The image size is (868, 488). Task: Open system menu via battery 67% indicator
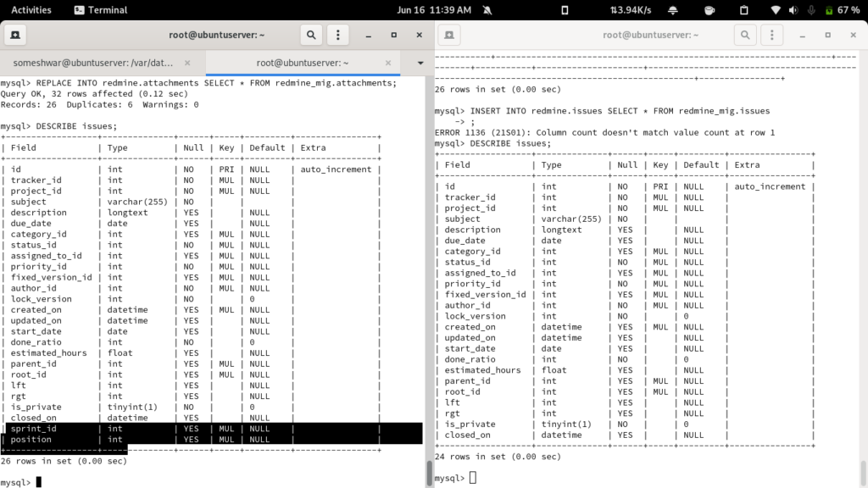tap(843, 10)
